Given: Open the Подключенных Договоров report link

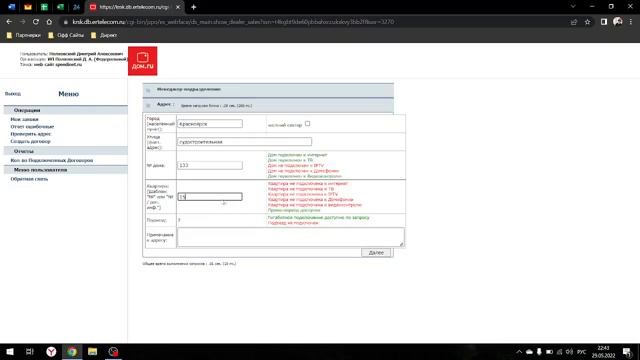Looking at the screenshot, I should (52, 160).
